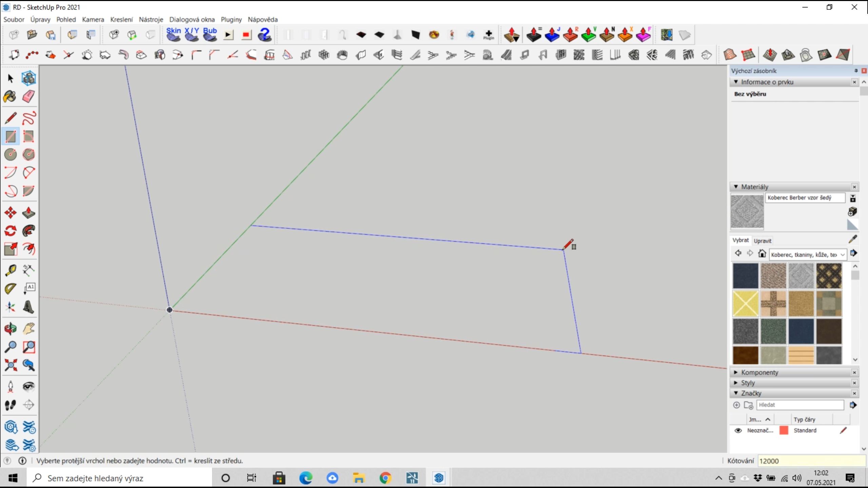The width and height of the screenshot is (868, 488).
Task: Pick the Circle drawing tool
Action: coord(10,155)
